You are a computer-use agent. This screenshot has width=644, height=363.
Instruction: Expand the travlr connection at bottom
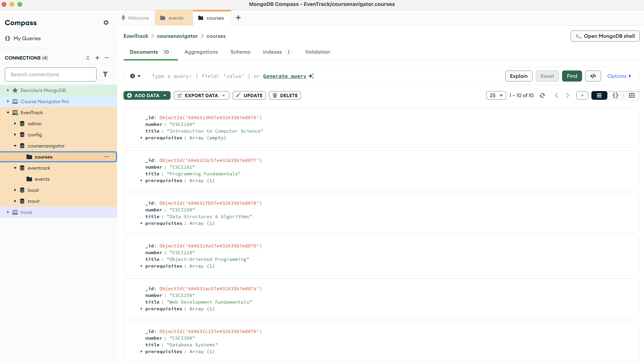click(x=8, y=212)
